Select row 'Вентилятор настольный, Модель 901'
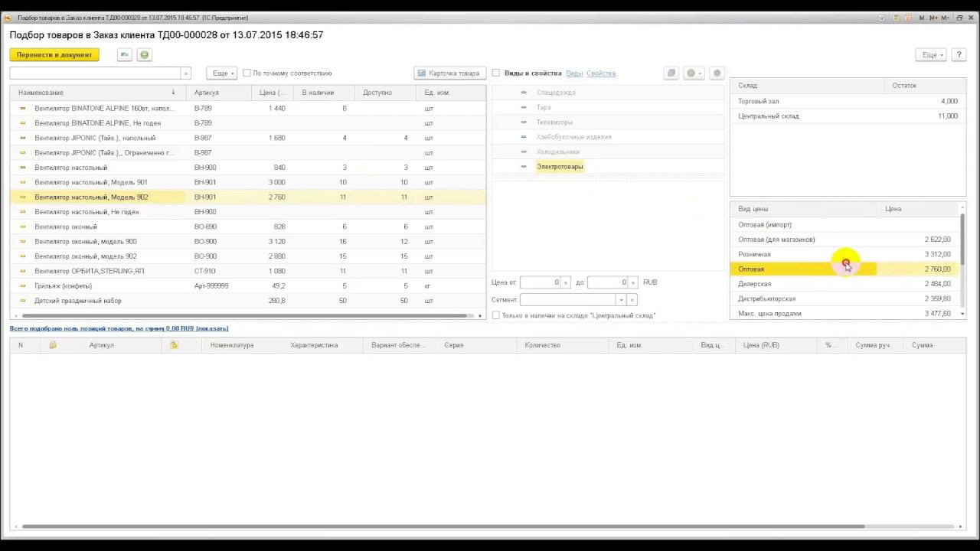The width and height of the screenshot is (980, 551). click(247, 182)
